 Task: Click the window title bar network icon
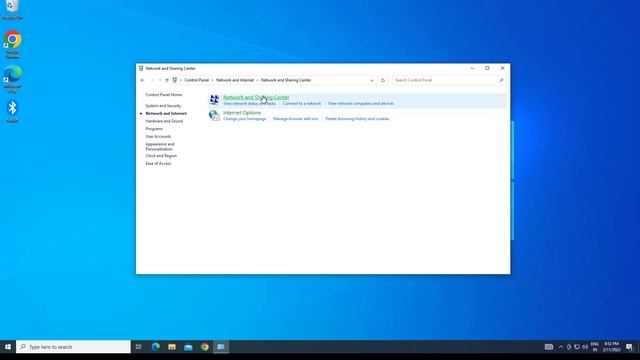click(141, 69)
